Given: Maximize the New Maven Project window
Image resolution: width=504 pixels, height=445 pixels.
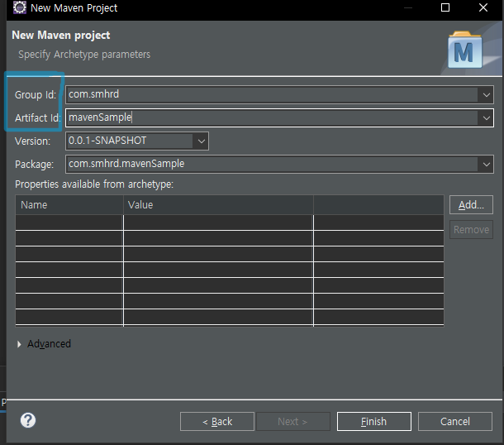Looking at the screenshot, I should 445,7.
